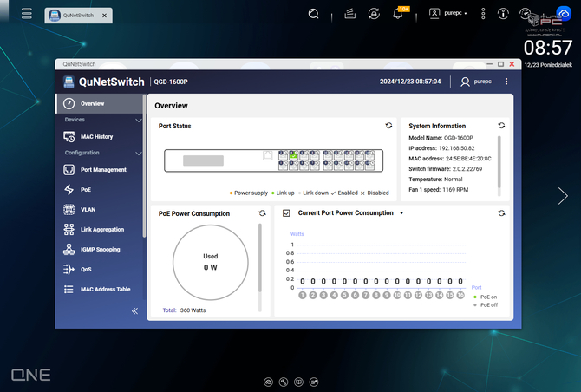Collapse sidebar with double-chevron button
Viewport: 581px width, 392px height.
[x=135, y=310]
